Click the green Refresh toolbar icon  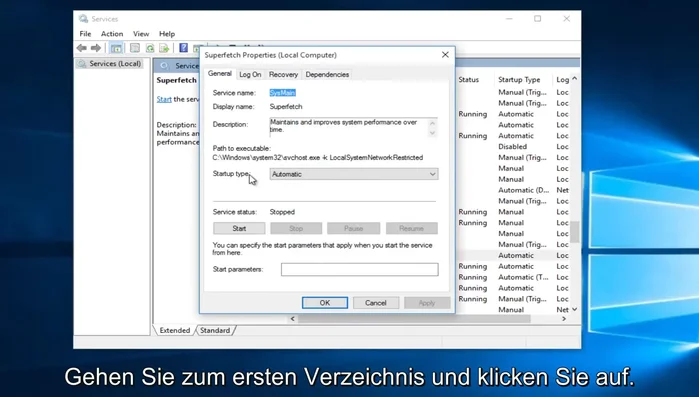(150, 48)
